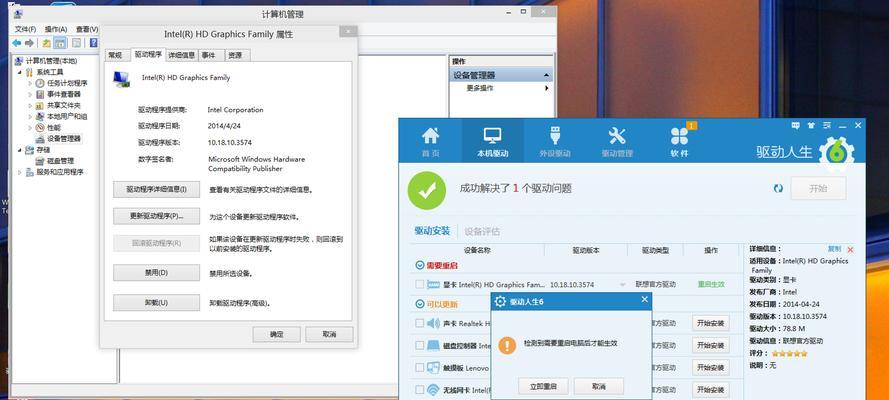Switch to 事件 tab in properties dialog
The width and height of the screenshot is (889, 400).
click(209, 55)
